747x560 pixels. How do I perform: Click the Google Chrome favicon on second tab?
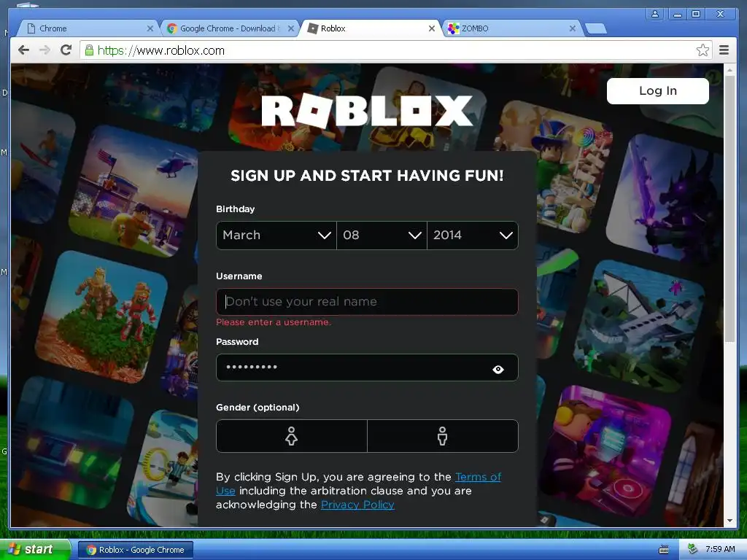(x=172, y=28)
